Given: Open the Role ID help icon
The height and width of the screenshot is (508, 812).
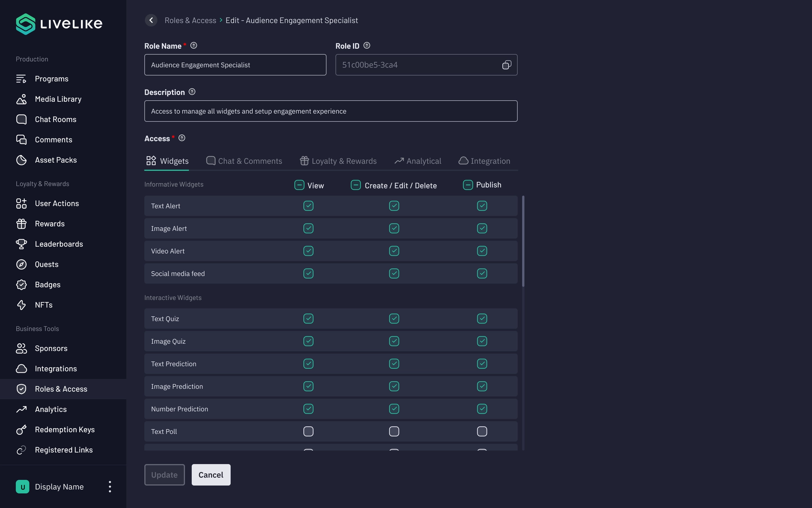Looking at the screenshot, I should (x=367, y=46).
